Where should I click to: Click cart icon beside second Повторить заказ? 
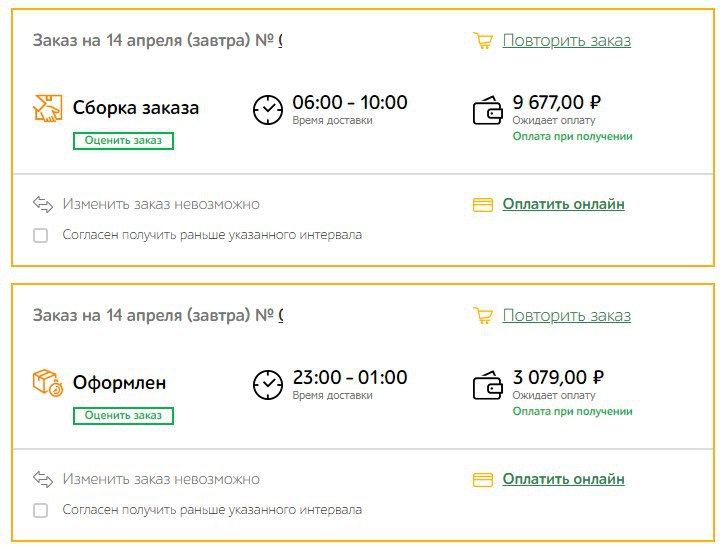[483, 315]
